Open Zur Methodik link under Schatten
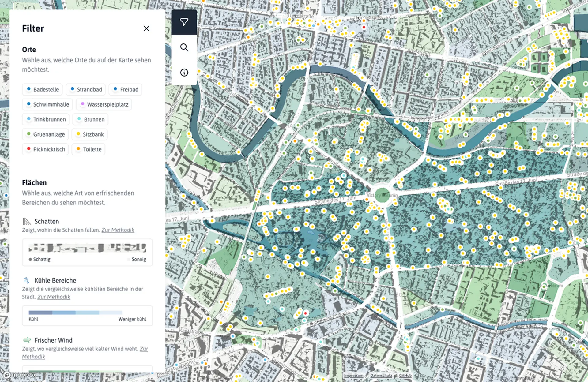This screenshot has width=588, height=382. click(x=118, y=230)
